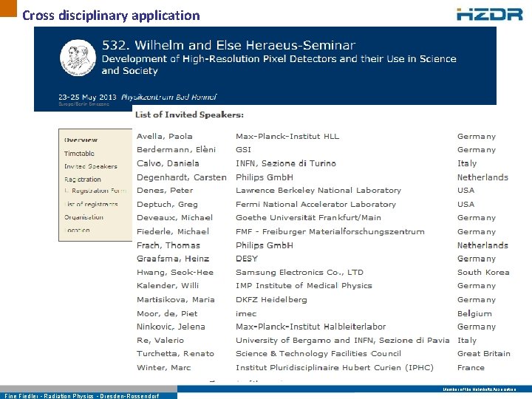
Task: Click country 'Belgium'
Action: pyautogui.click(x=474, y=313)
